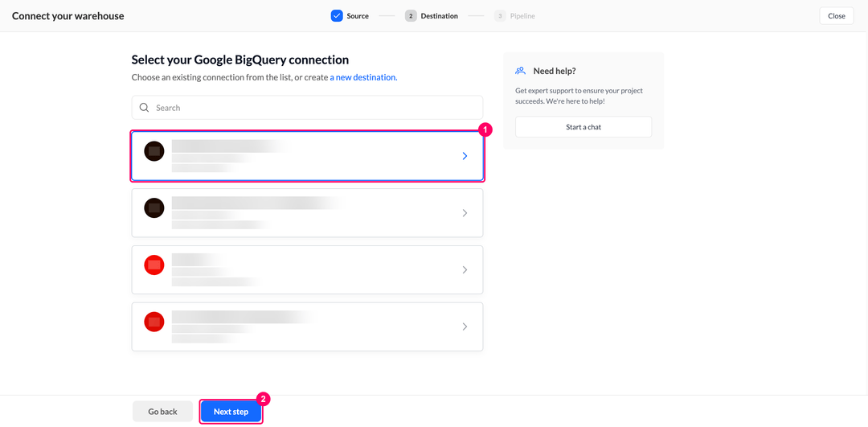Screen dimensions: 868x427
Task: Click the Source step label
Action: (358, 16)
